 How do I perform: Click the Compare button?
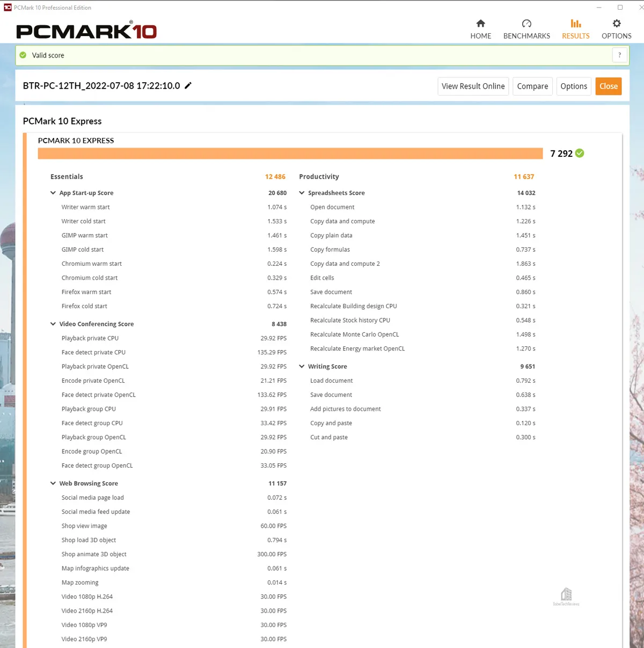point(532,86)
